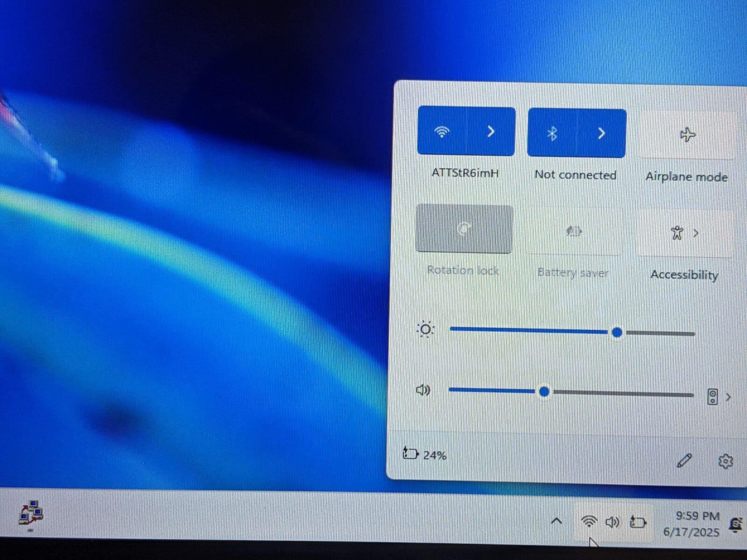Open the network app on taskbar
747x560 pixels.
pos(31,512)
